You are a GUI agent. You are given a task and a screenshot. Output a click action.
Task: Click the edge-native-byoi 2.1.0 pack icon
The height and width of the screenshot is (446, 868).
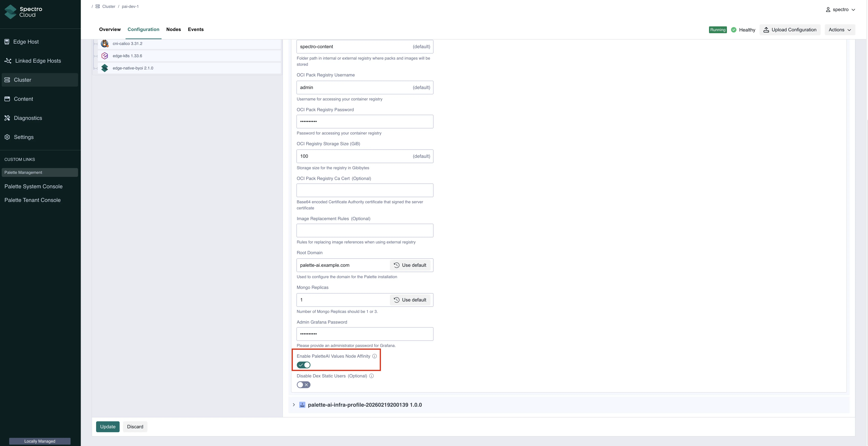point(104,68)
